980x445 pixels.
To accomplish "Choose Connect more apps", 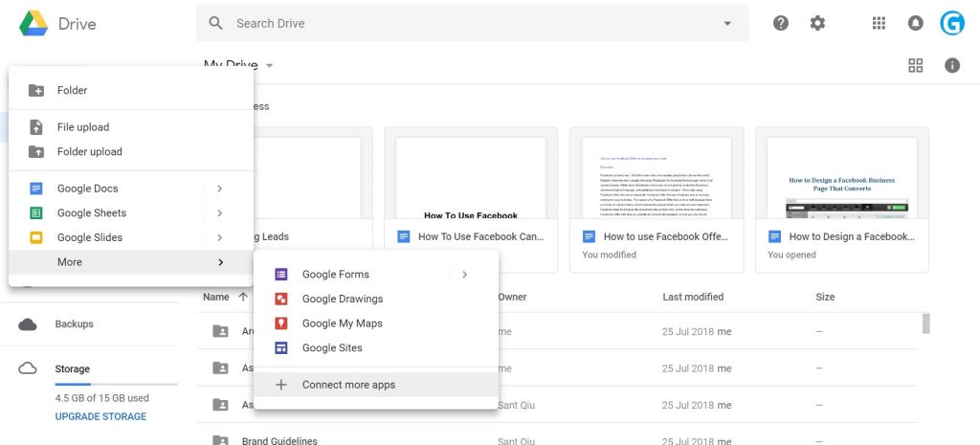I will coord(376,385).
